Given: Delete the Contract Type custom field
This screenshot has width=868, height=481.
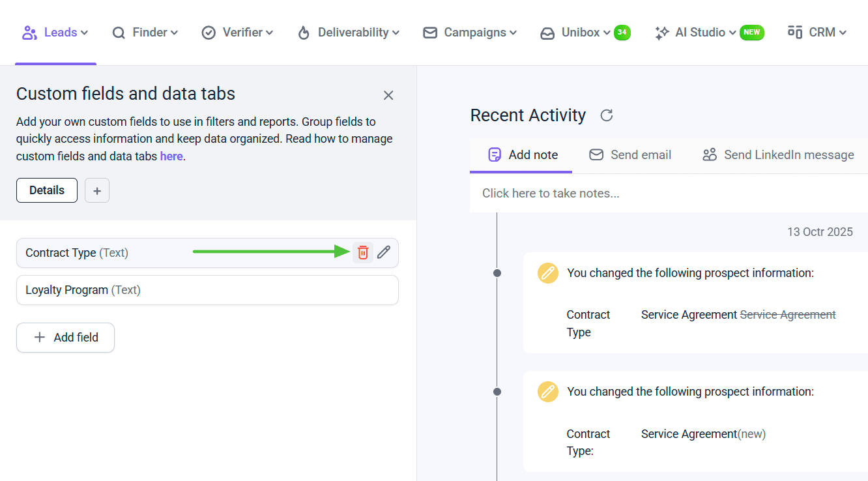Looking at the screenshot, I should coord(363,253).
